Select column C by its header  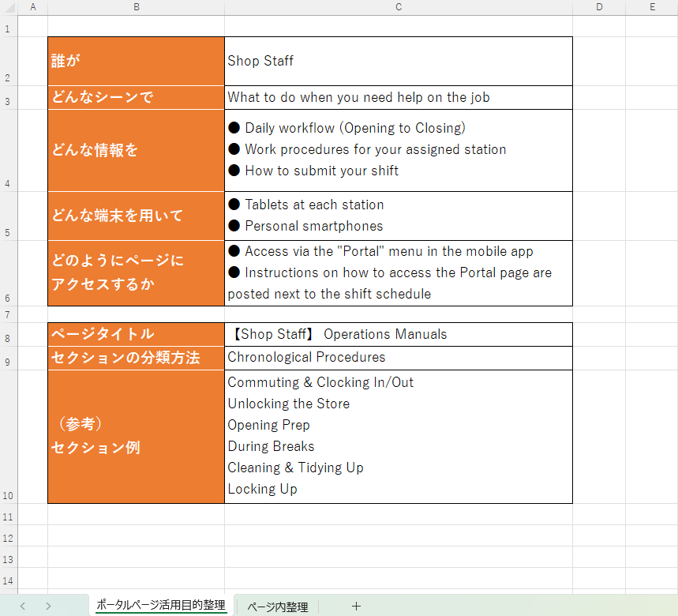click(x=399, y=7)
